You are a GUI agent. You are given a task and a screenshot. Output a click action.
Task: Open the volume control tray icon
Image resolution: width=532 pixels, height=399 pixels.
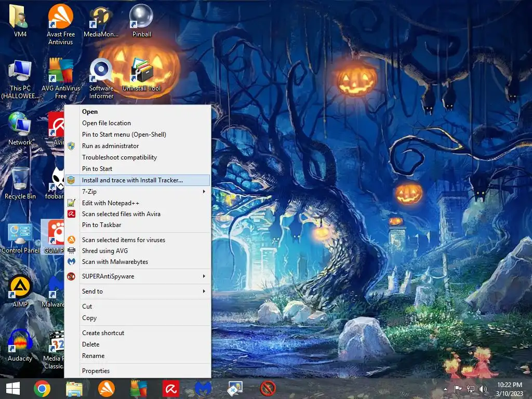(483, 389)
